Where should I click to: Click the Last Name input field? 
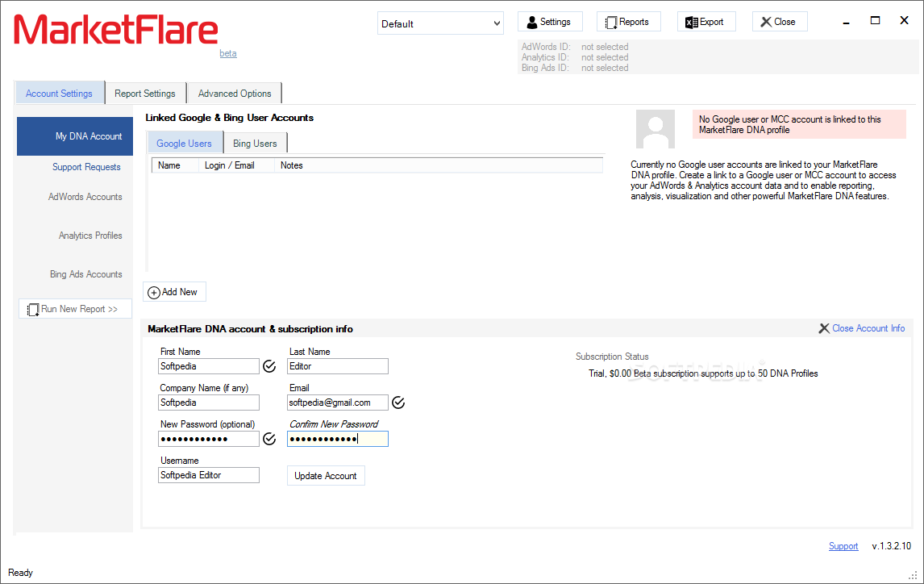coord(338,366)
